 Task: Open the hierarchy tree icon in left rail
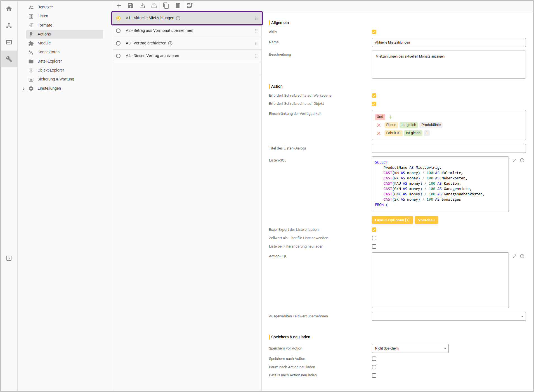pyautogui.click(x=9, y=25)
